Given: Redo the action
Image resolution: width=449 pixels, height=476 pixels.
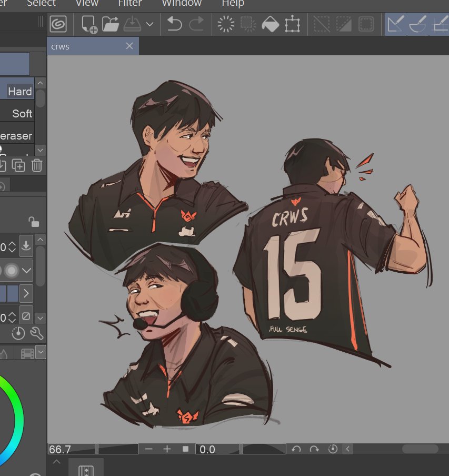Looking at the screenshot, I should (196, 24).
